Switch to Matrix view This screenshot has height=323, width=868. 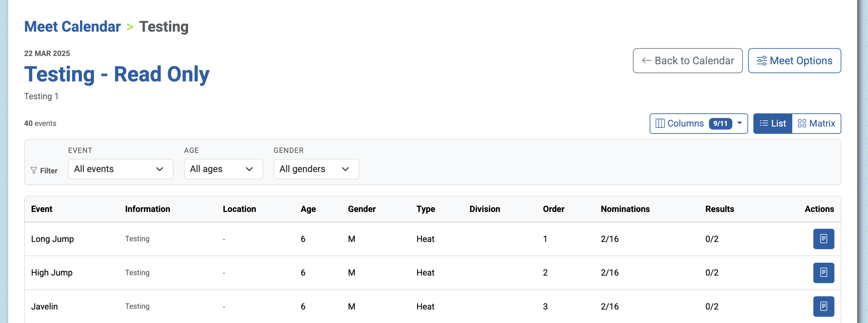click(816, 123)
